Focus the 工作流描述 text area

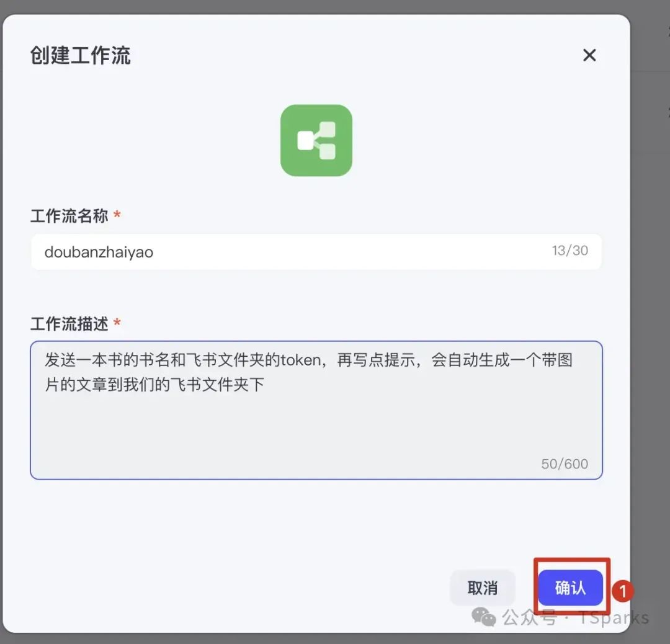(x=316, y=410)
